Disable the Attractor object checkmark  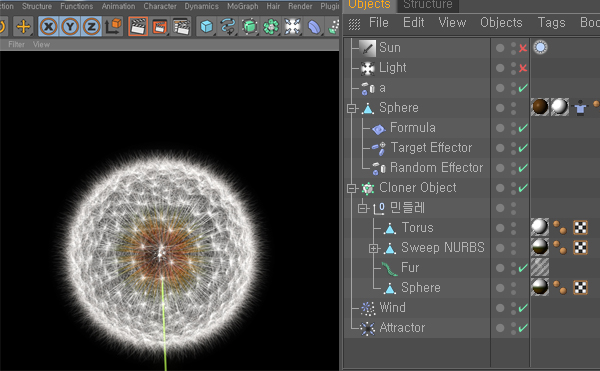(523, 328)
